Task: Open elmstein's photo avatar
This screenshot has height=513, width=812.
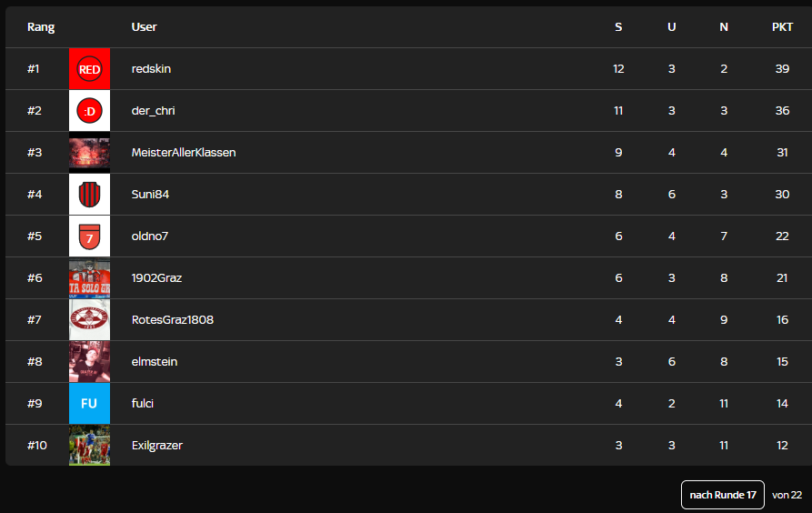Action: 89,362
